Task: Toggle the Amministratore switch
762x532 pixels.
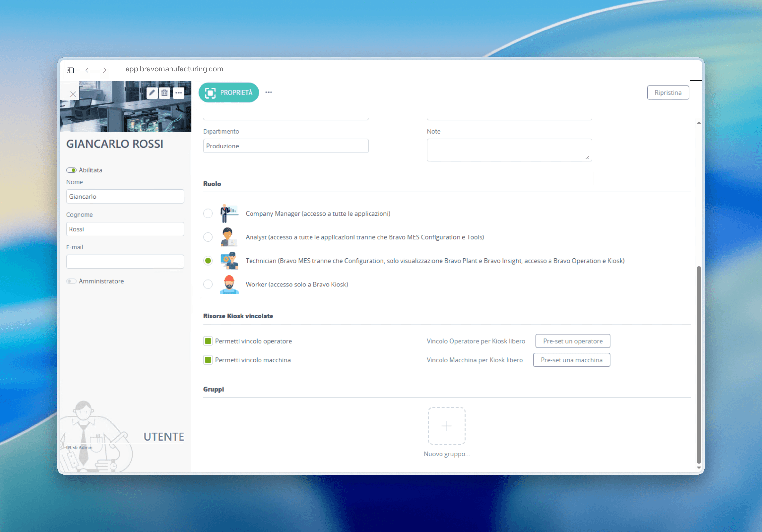Action: click(71, 281)
